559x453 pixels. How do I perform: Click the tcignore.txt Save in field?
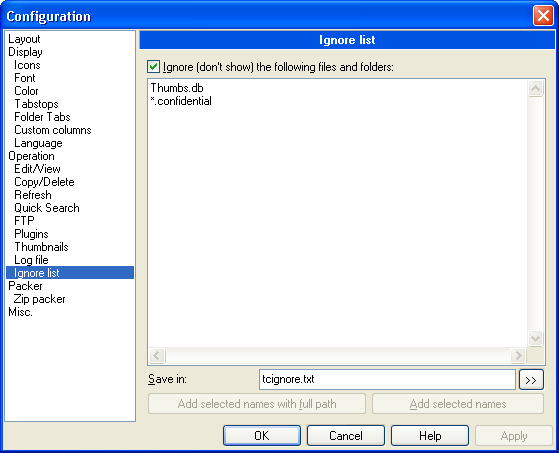(x=387, y=380)
